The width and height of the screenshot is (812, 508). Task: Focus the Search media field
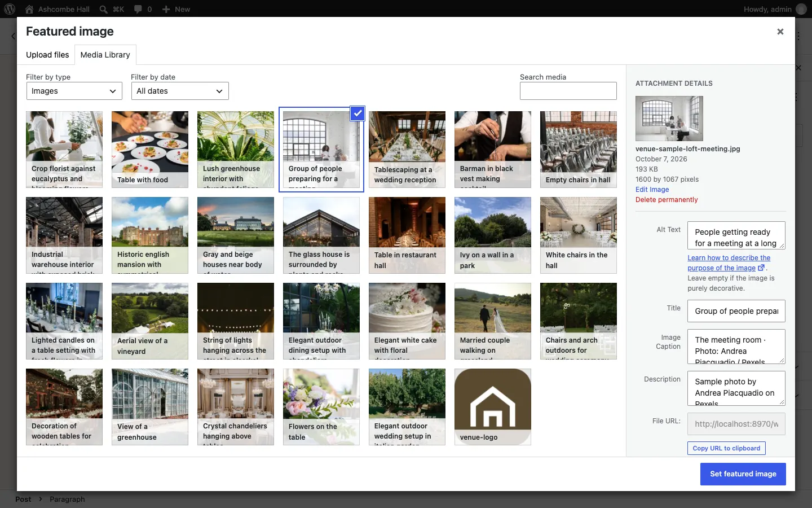point(568,91)
